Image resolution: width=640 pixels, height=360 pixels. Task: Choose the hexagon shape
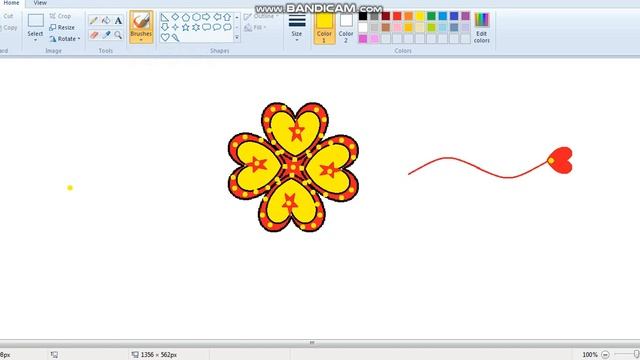(x=196, y=17)
